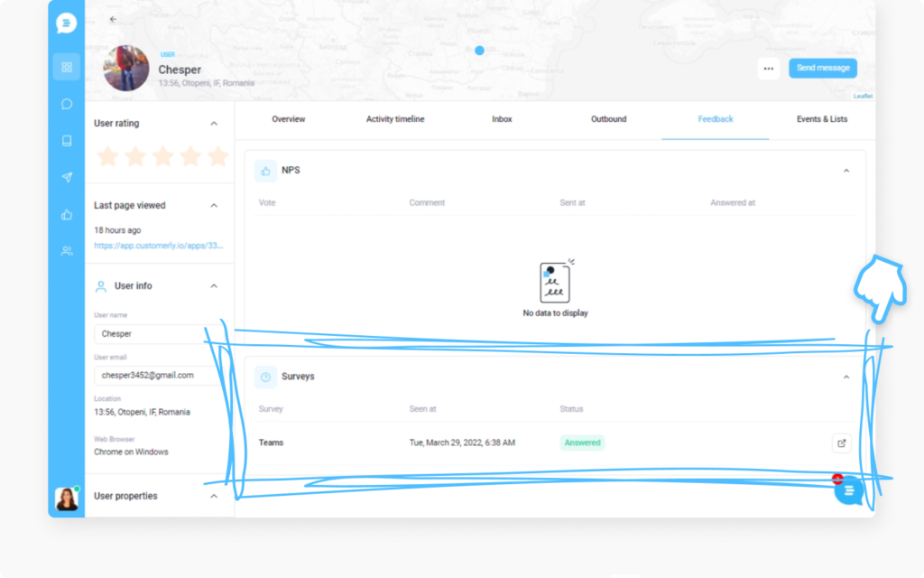Viewport: 924px width, 578px height.
Task: Open the conversations chat bubble icon
Action: (x=67, y=104)
